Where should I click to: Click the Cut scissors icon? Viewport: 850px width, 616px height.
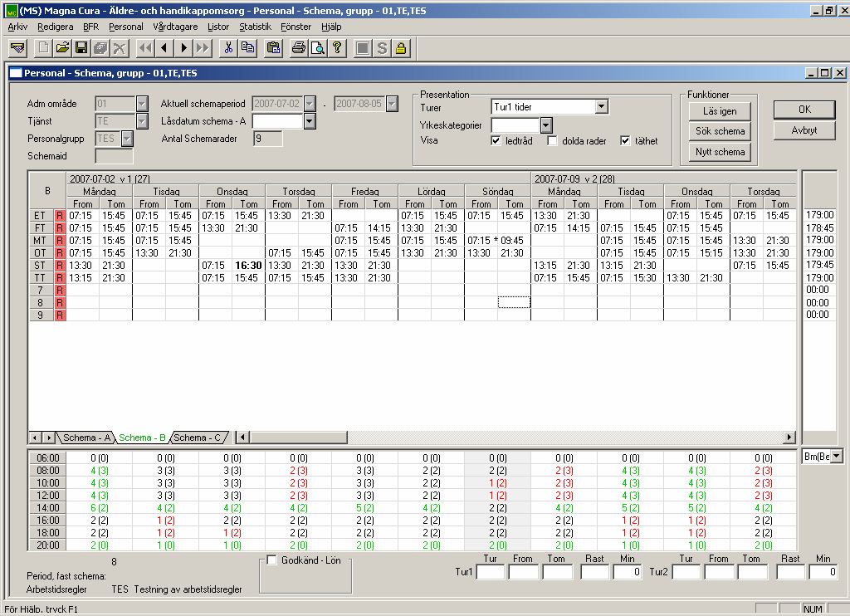point(228,48)
